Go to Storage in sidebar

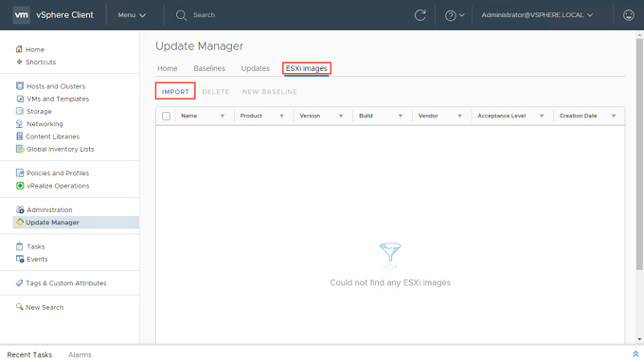(39, 112)
